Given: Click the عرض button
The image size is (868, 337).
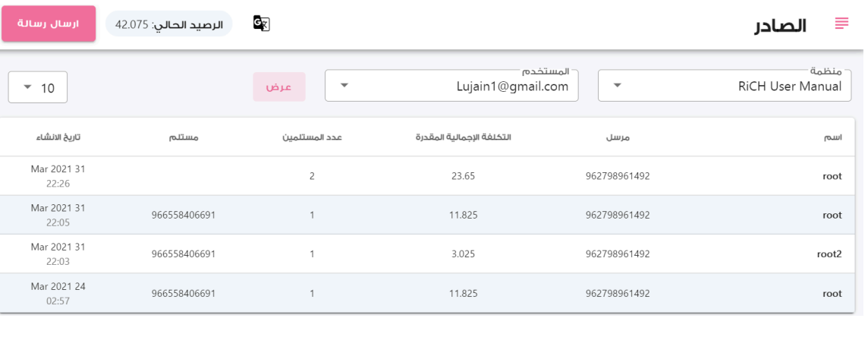Looking at the screenshot, I should click(279, 87).
